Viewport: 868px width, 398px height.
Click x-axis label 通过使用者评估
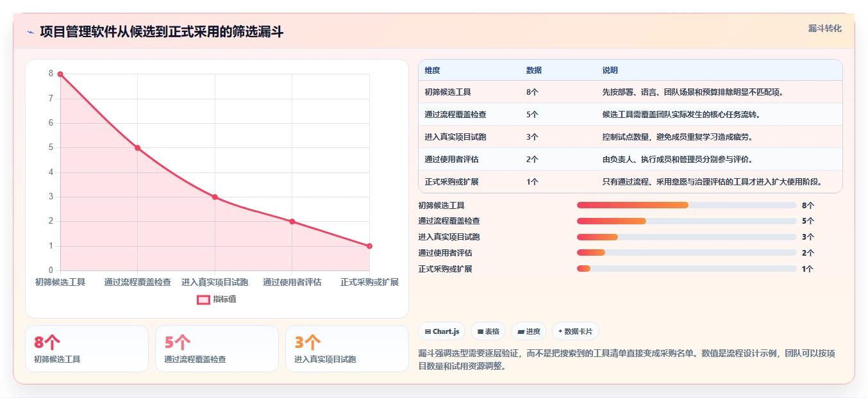coord(292,282)
